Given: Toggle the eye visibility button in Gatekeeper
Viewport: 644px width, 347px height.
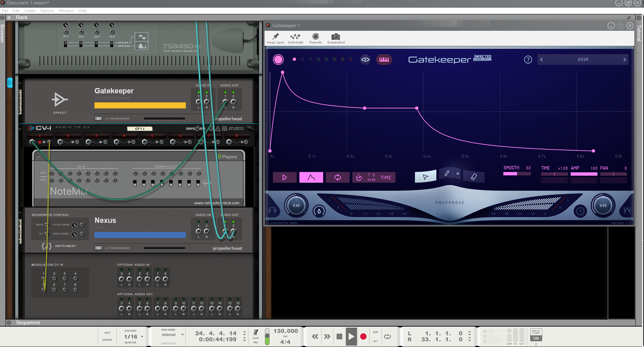Looking at the screenshot, I should click(x=365, y=60).
